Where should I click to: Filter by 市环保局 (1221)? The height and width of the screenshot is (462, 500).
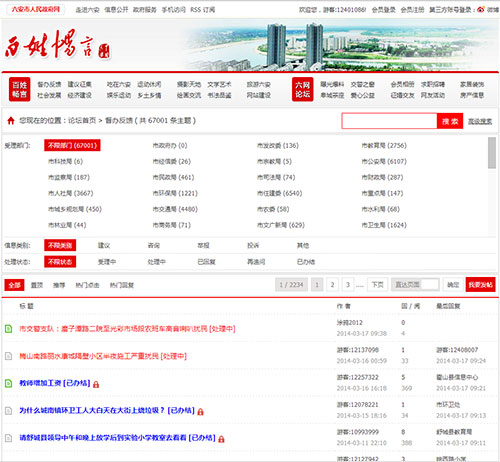coord(175,193)
